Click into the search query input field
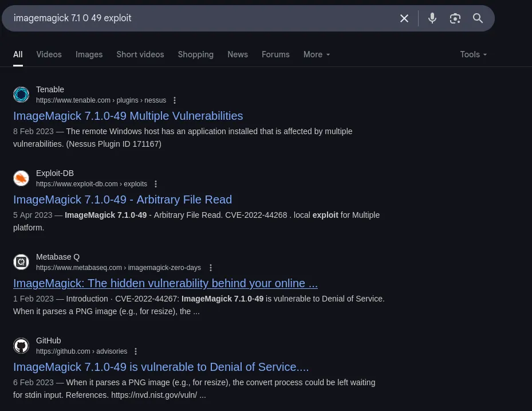The height and width of the screenshot is (411, 532). point(200,18)
